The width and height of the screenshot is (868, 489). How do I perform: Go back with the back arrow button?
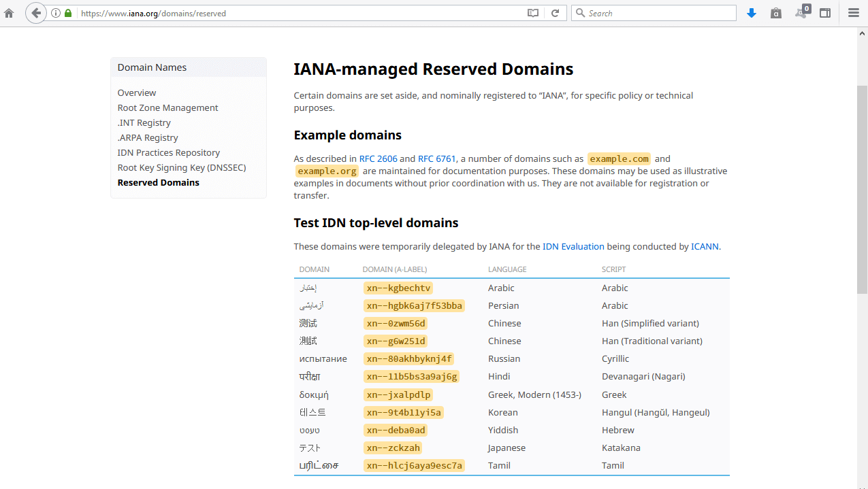click(x=36, y=13)
